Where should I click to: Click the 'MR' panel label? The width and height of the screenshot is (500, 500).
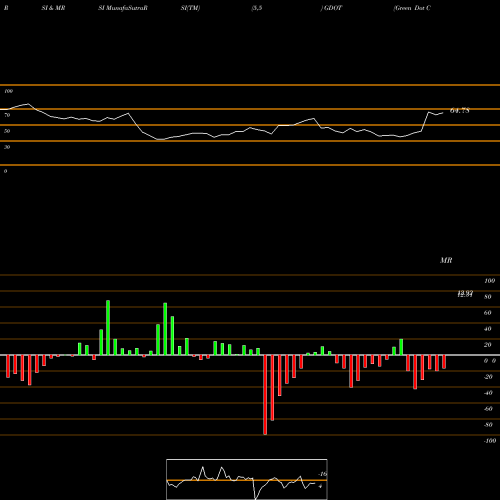click(446, 260)
